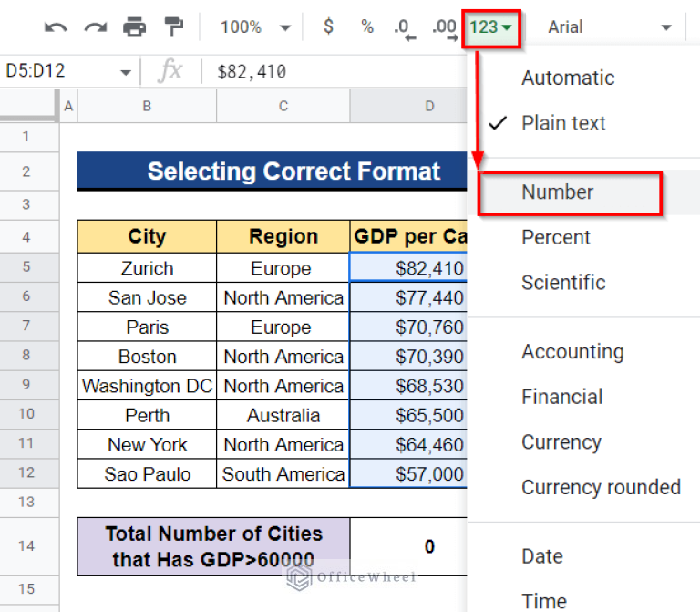Click the Region header cell
The height and width of the screenshot is (612, 700).
coord(283,236)
